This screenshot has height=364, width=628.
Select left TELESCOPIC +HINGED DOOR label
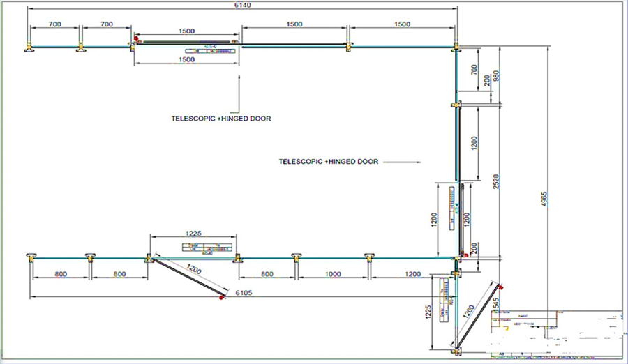pyautogui.click(x=221, y=119)
